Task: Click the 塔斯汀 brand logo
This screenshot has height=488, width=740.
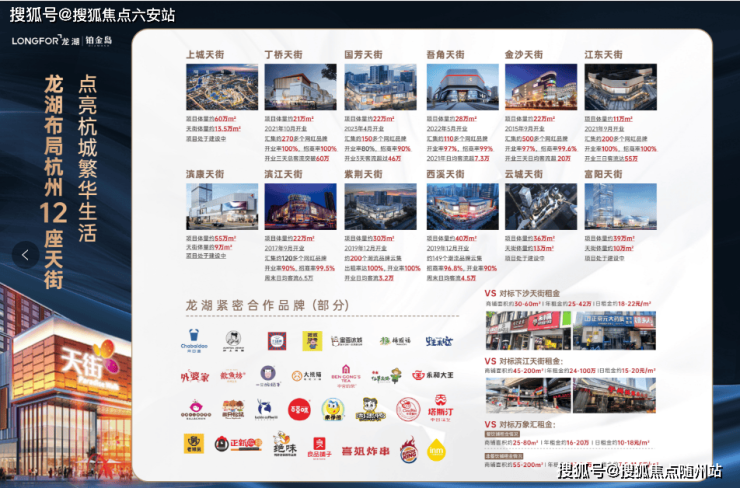Action: (442, 410)
